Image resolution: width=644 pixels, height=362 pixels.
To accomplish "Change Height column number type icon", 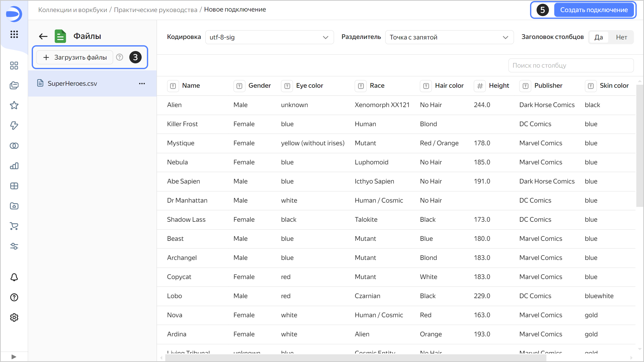I will coord(480,86).
